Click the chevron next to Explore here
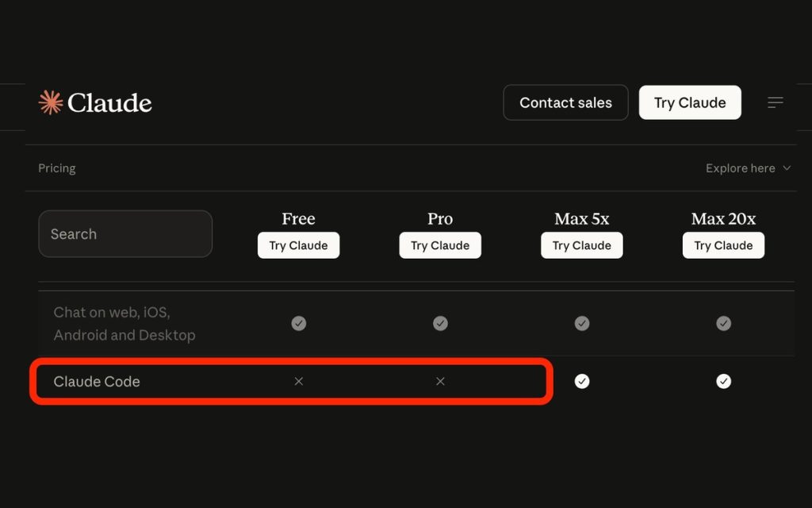This screenshot has width=812, height=508. pos(787,168)
